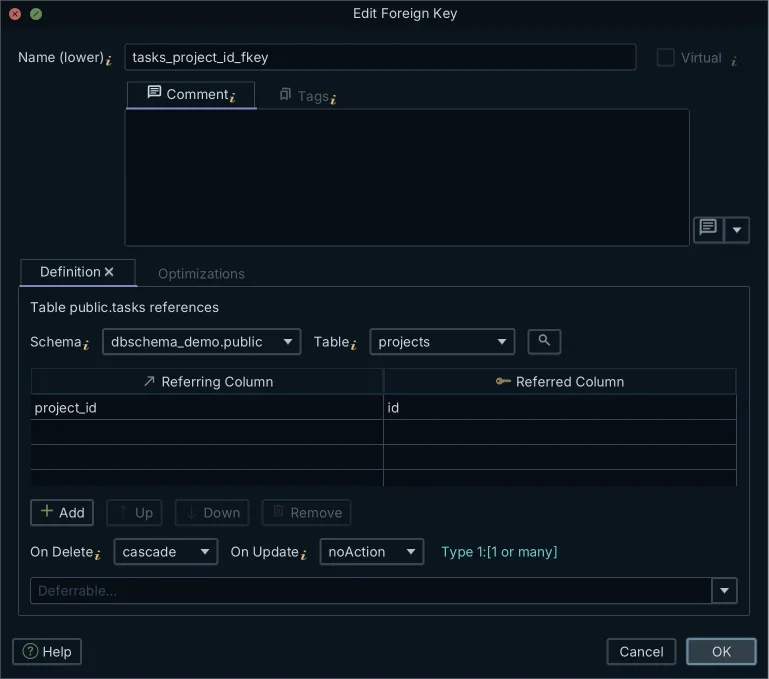Select the project_id referring column cell
The height and width of the screenshot is (679, 769).
coord(206,407)
